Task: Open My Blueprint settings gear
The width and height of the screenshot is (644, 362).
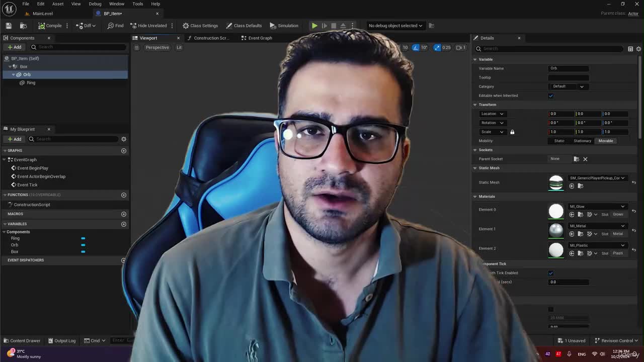Action: point(124,139)
